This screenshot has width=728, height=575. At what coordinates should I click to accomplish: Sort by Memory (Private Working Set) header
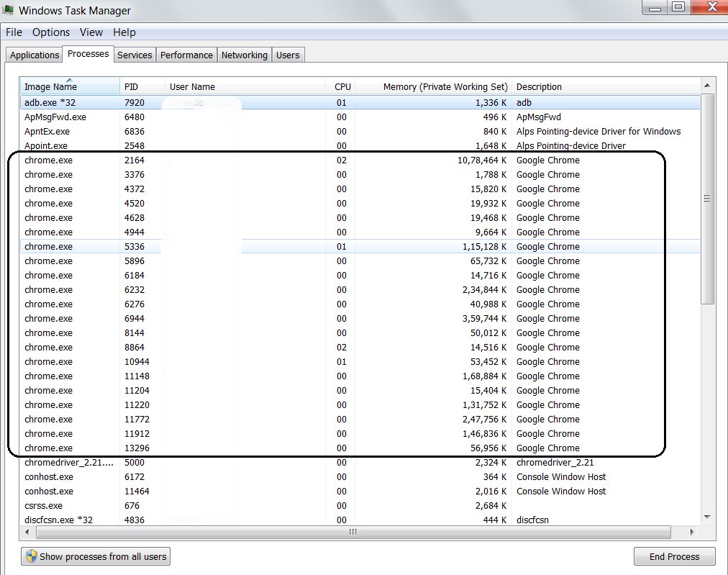(433, 87)
